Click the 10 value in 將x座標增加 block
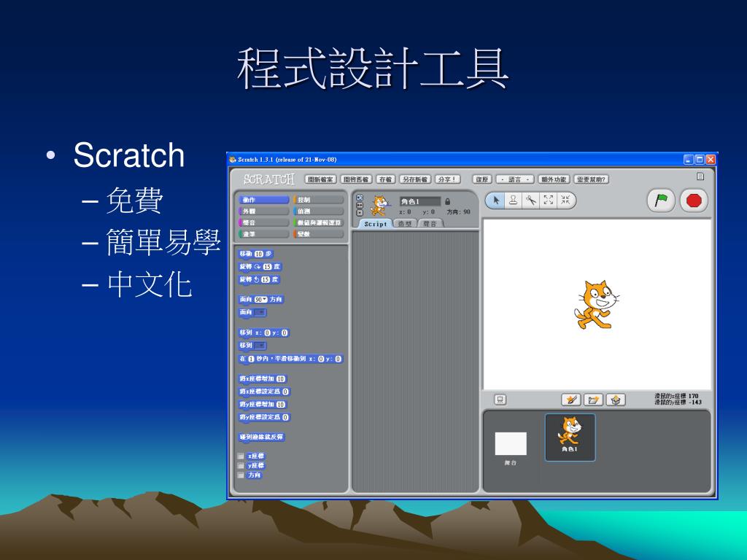The height and width of the screenshot is (560, 747). coord(281,379)
